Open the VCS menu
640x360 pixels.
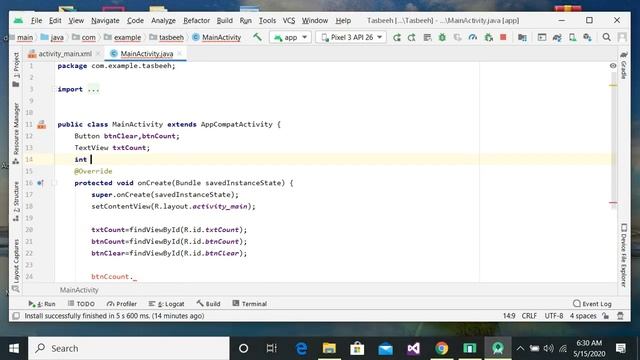click(289, 20)
